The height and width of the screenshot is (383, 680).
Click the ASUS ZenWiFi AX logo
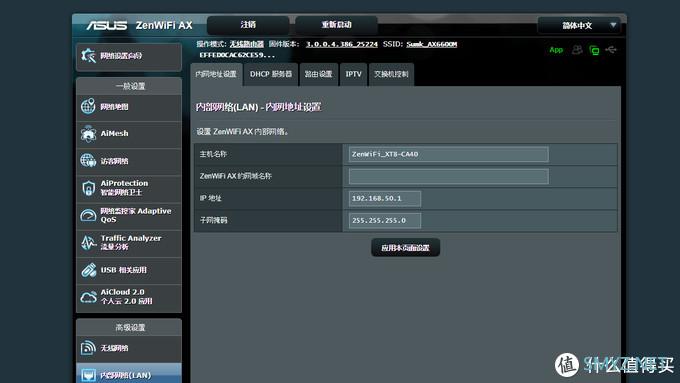[139, 25]
